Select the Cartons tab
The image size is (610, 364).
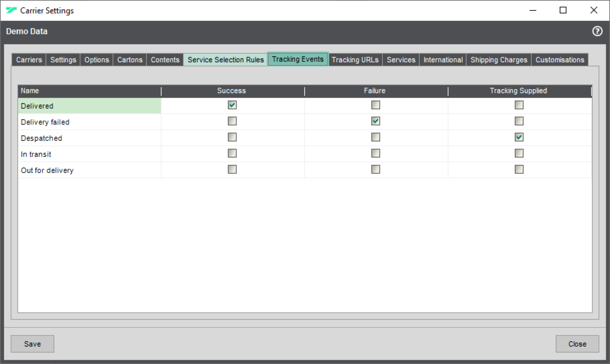(x=130, y=60)
